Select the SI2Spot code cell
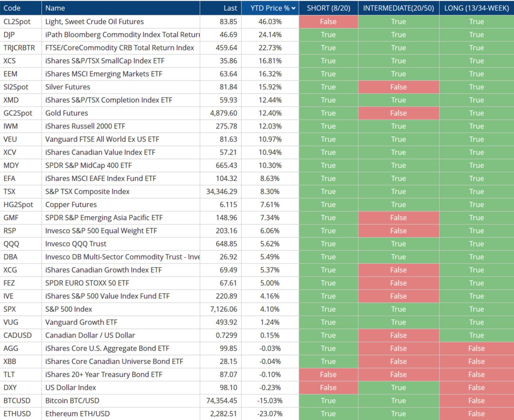This screenshot has height=420, width=514. click(x=21, y=87)
